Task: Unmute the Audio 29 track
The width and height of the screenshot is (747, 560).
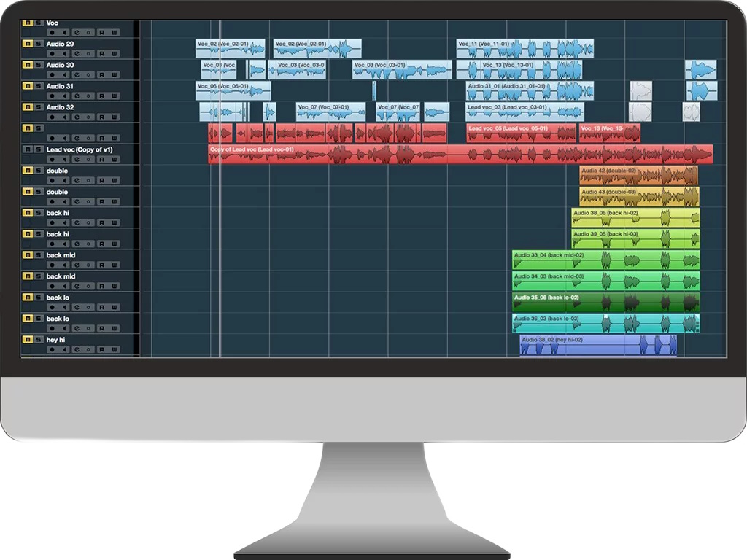Action: tap(28, 44)
